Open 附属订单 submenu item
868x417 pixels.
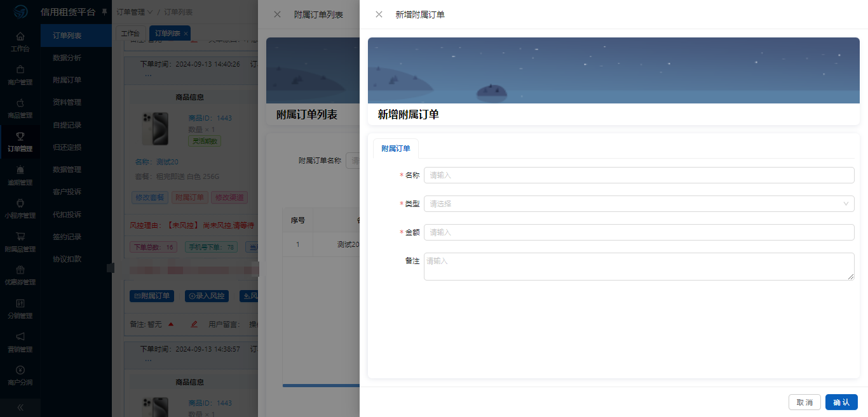pyautogui.click(x=76, y=80)
